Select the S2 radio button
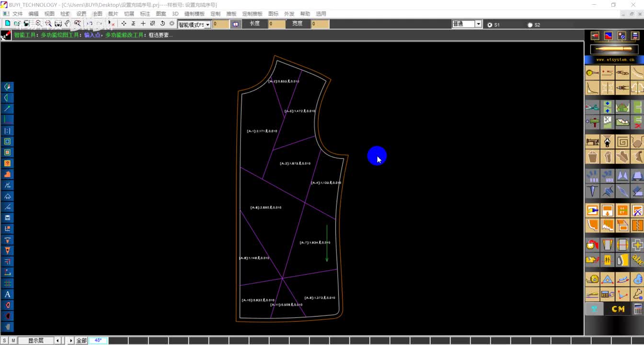The width and height of the screenshot is (644, 345). [x=530, y=25]
